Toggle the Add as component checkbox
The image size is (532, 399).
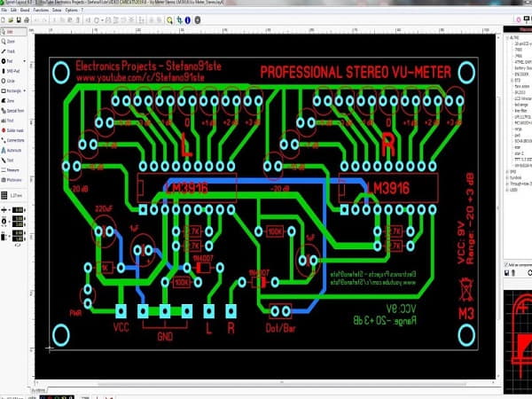tap(506, 264)
